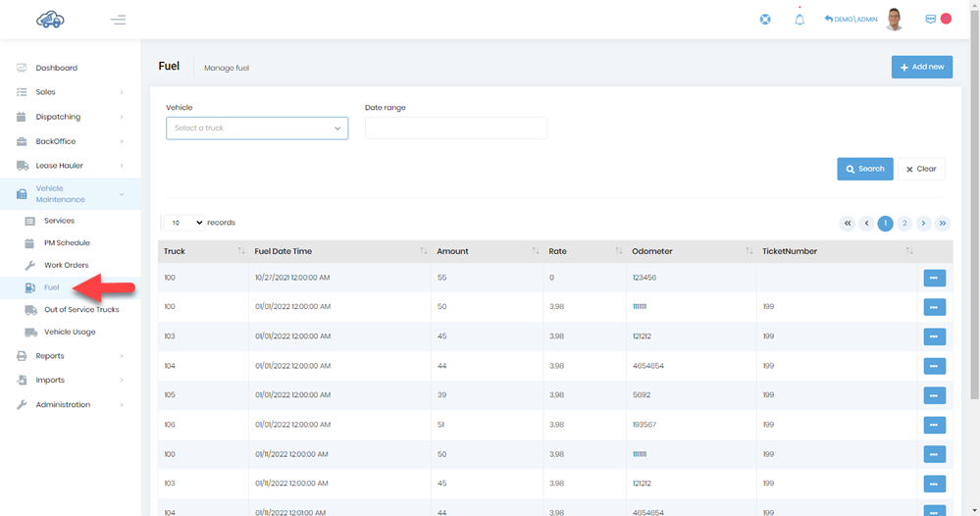
Task: Expand the Administration menu
Action: (x=70, y=405)
